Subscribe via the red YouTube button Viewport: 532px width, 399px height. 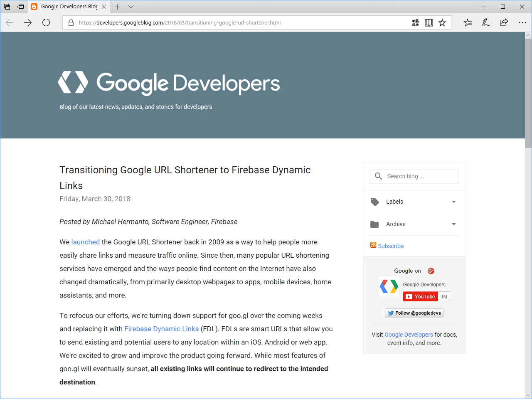coord(420,296)
